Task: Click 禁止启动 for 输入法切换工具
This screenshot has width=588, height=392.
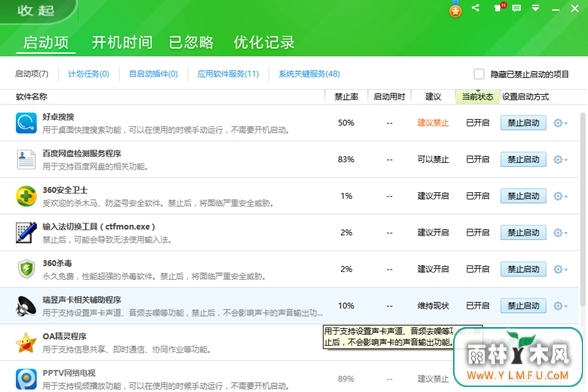Action: 523,233
